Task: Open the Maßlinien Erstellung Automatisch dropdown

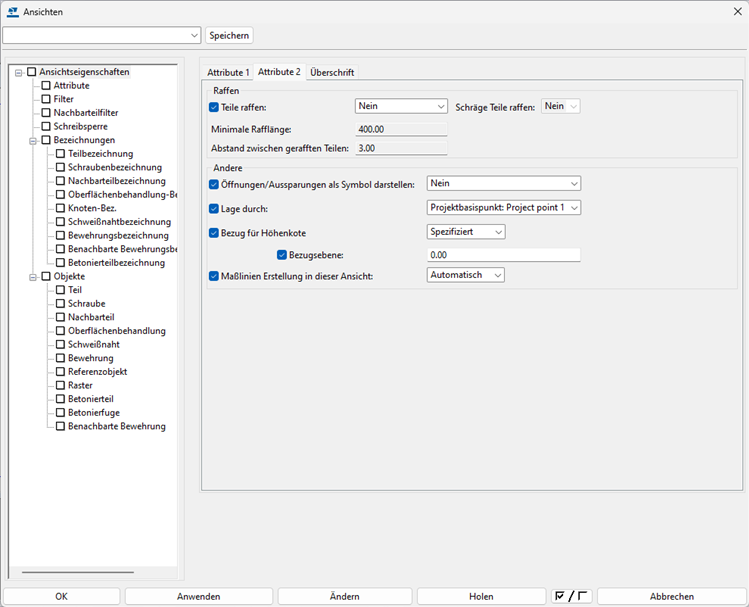Action: click(x=466, y=275)
